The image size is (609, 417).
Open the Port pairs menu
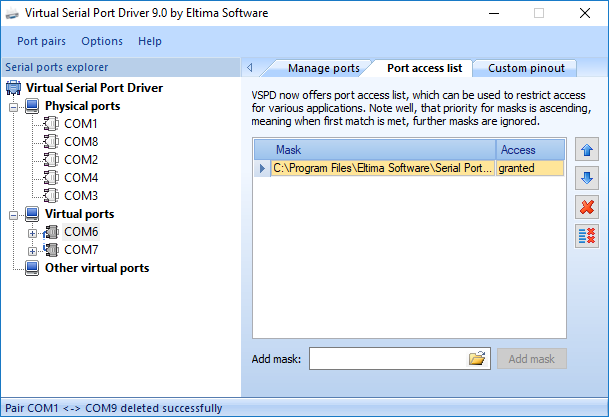pyautogui.click(x=41, y=41)
